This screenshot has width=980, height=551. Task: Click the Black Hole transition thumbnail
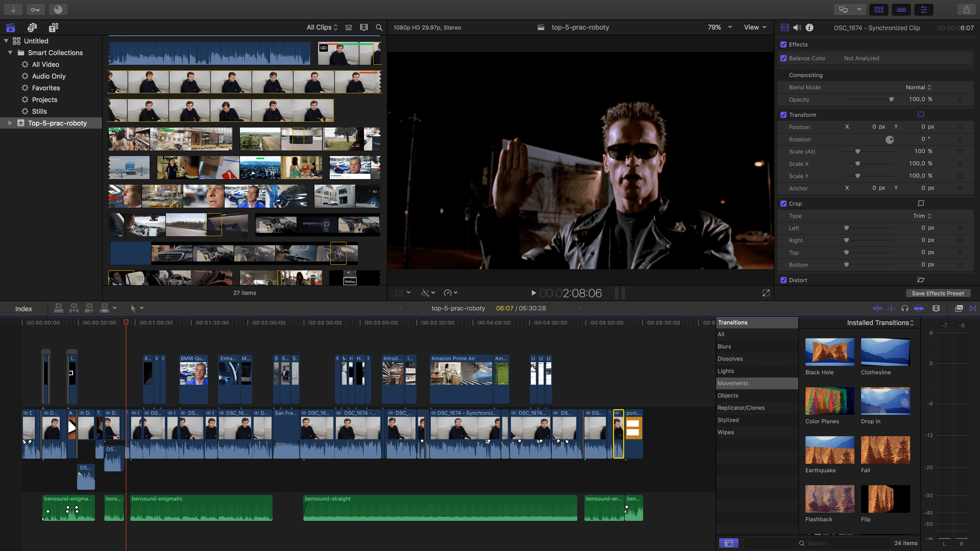click(x=830, y=352)
